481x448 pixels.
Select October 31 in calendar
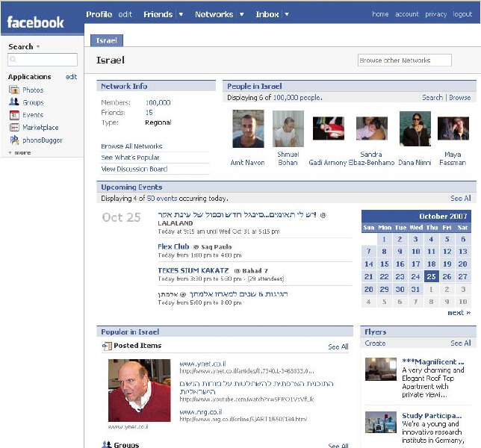[416, 289]
